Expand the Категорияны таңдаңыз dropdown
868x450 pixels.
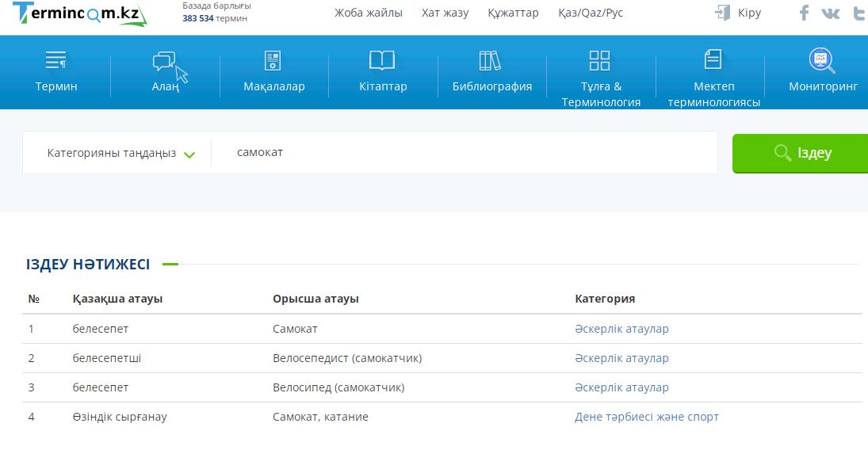coord(121,153)
